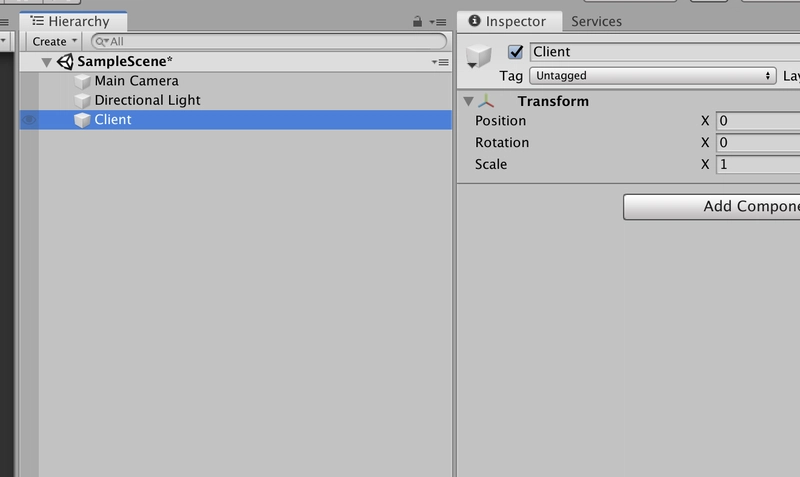The height and width of the screenshot is (477, 800).
Task: Collapse the Transform component foldout
Action: (468, 101)
